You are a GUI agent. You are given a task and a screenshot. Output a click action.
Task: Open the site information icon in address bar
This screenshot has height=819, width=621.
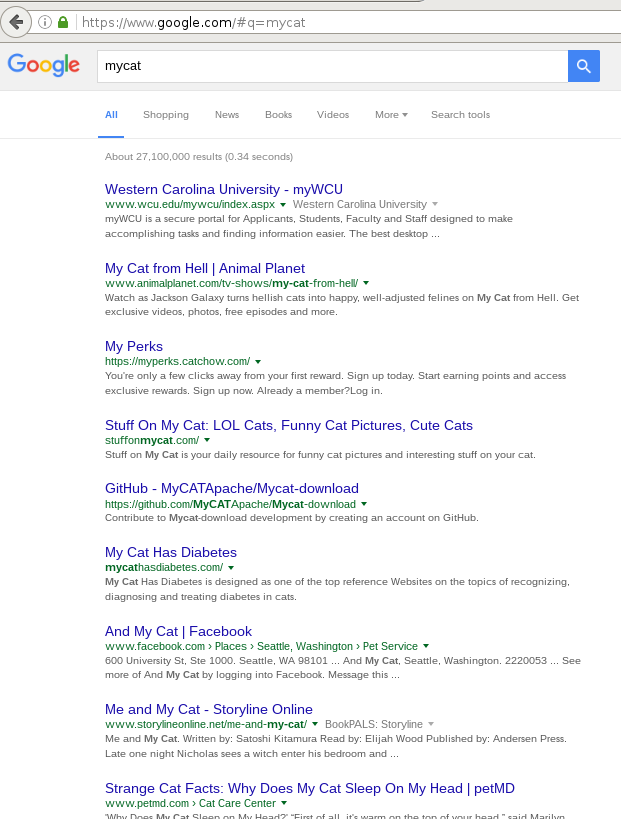[45, 22]
